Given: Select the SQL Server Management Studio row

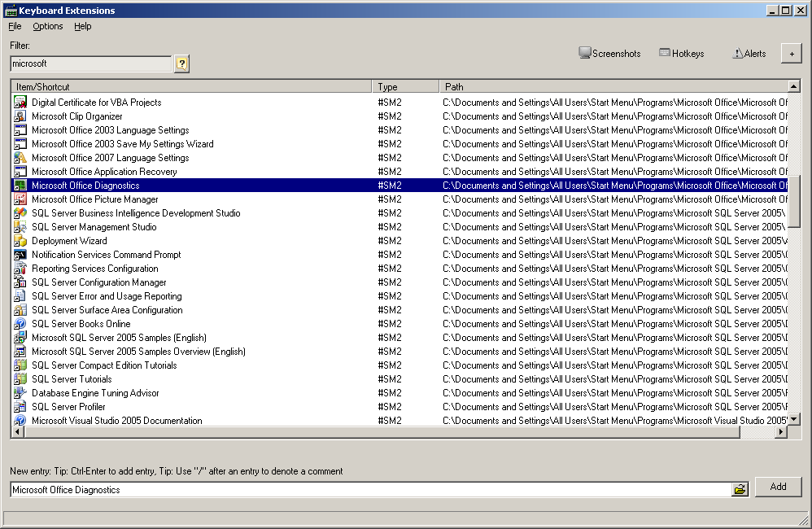Looking at the screenshot, I should 94,227.
